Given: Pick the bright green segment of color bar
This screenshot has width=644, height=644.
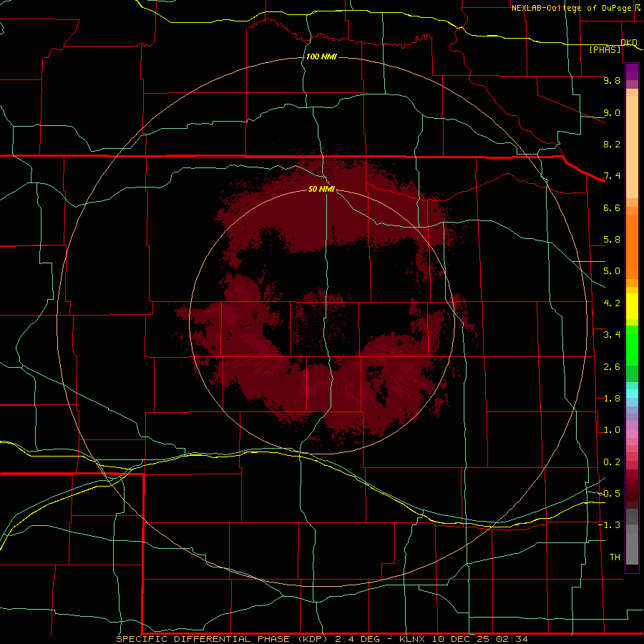Looking at the screenshot, I should click(x=632, y=346).
